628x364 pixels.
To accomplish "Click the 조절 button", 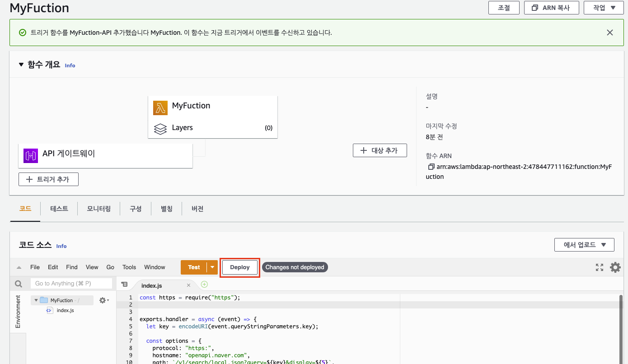I will point(504,8).
